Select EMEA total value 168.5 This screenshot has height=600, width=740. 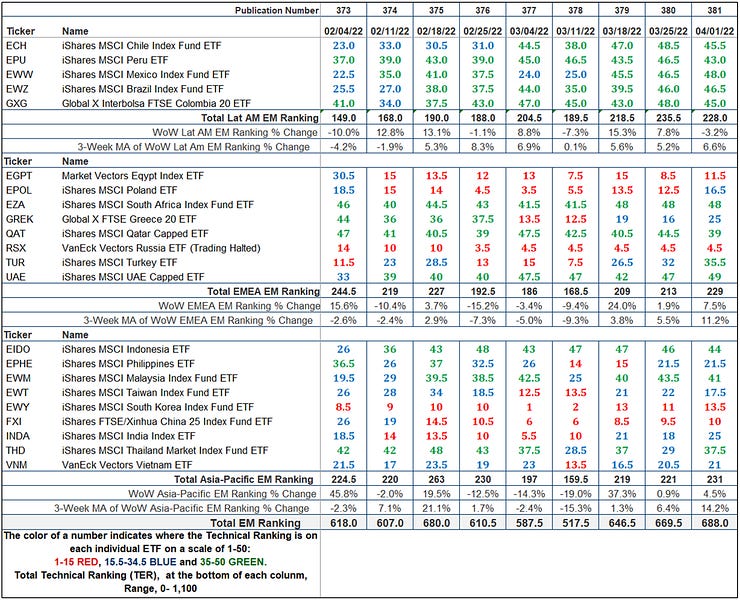[576, 292]
